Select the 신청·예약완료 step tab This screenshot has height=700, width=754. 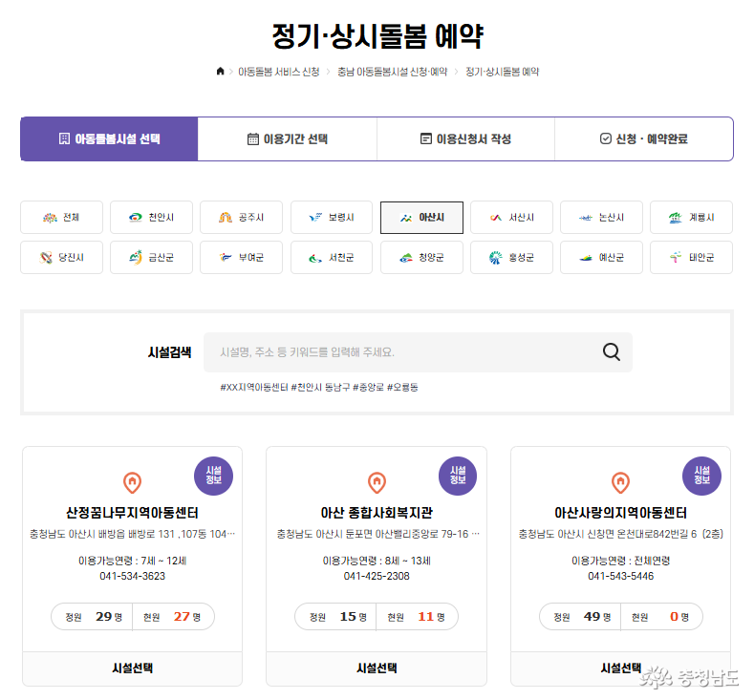pos(644,138)
